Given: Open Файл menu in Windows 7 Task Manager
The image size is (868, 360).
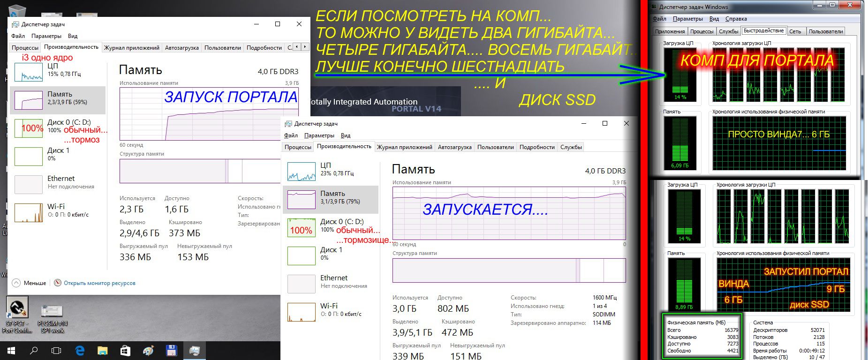Looking at the screenshot, I should pos(659,19).
